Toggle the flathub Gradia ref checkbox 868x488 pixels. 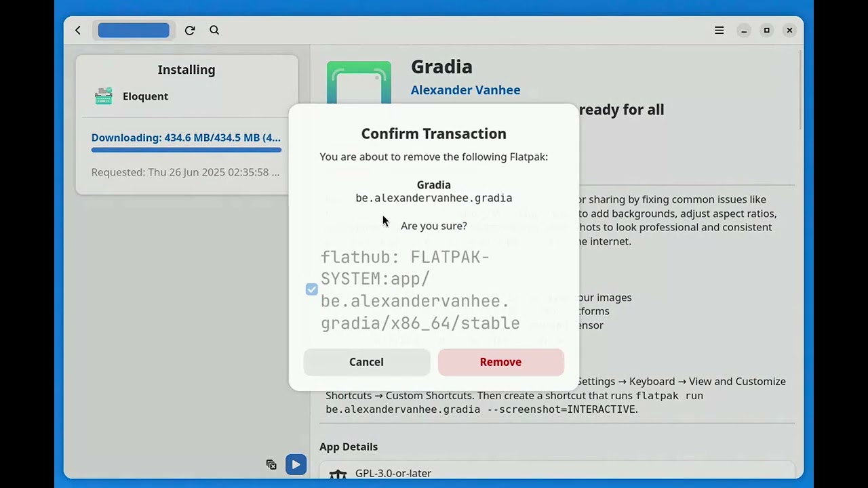click(x=311, y=289)
